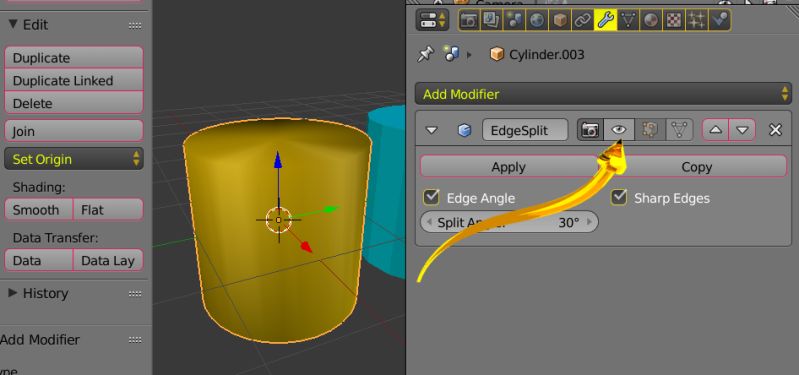
Task: Open the Texture tab (checkerboard icon)
Action: click(674, 20)
